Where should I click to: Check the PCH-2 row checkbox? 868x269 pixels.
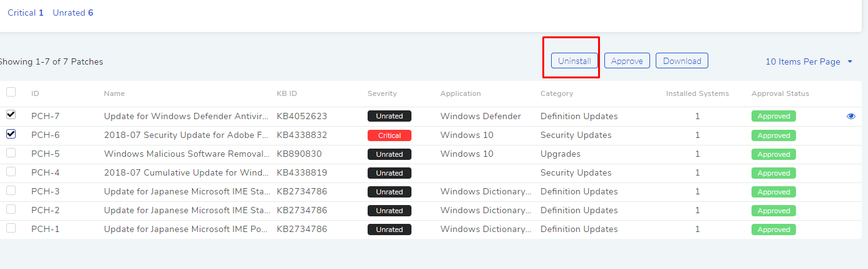click(x=11, y=209)
